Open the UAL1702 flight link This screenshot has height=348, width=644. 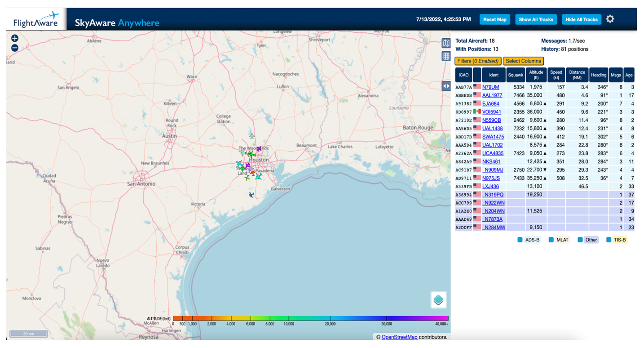[492, 145]
